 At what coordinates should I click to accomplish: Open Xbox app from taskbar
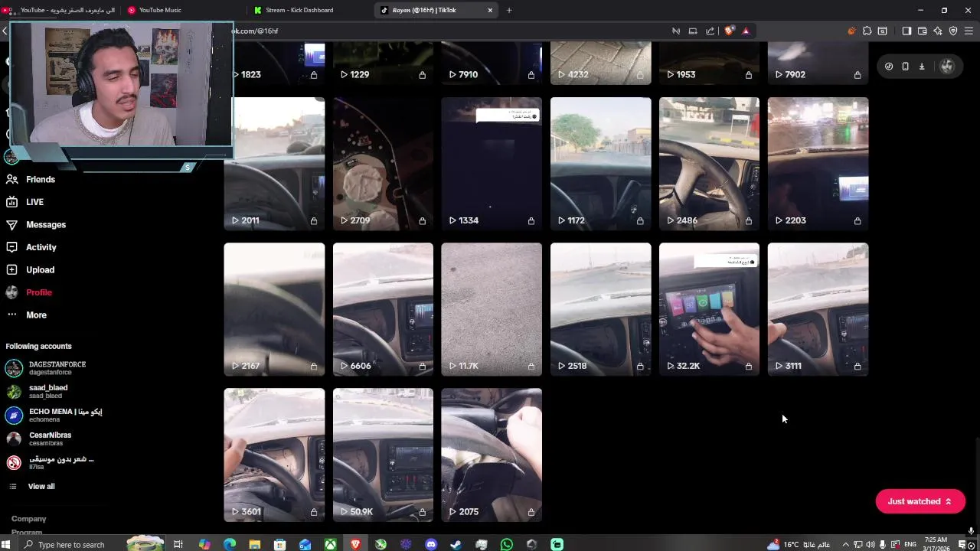click(330, 544)
